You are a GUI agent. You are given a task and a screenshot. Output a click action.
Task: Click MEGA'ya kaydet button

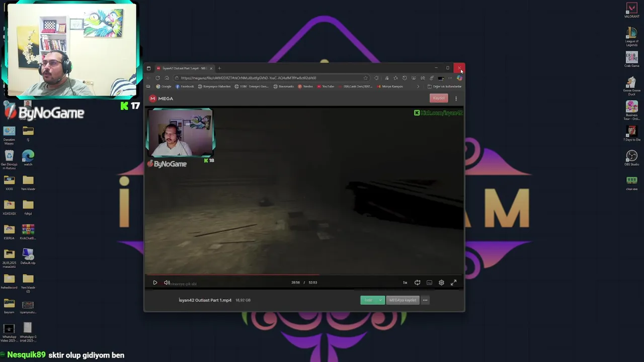403,300
